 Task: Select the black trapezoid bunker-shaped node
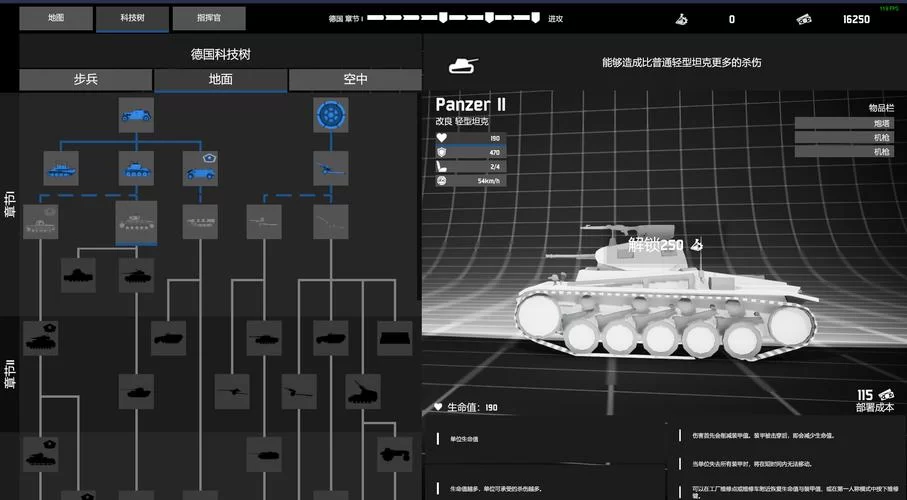(x=394, y=339)
